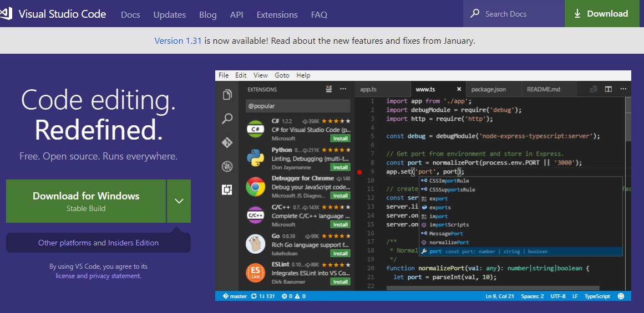
Task: Open the Updates navigation link
Action: (170, 15)
